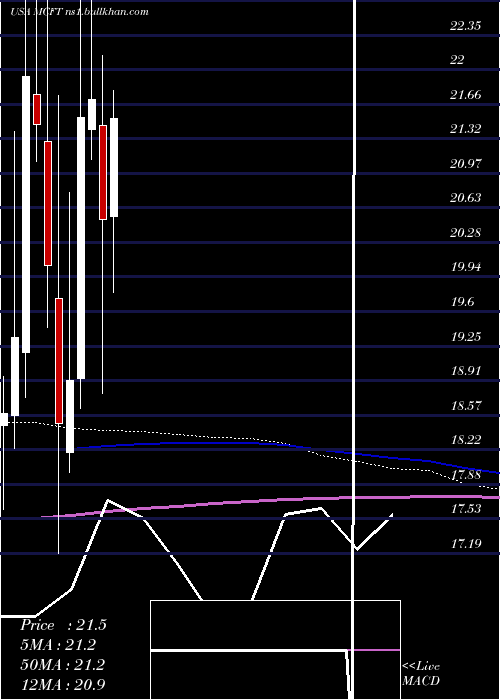
Task: Click the 12MA : 20.9 readout
Action: tap(63, 684)
